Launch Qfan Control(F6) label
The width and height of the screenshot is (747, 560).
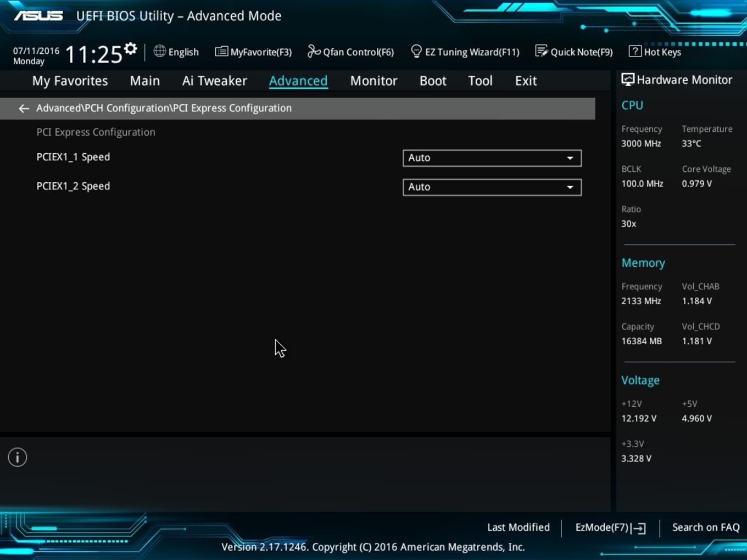[x=358, y=52]
